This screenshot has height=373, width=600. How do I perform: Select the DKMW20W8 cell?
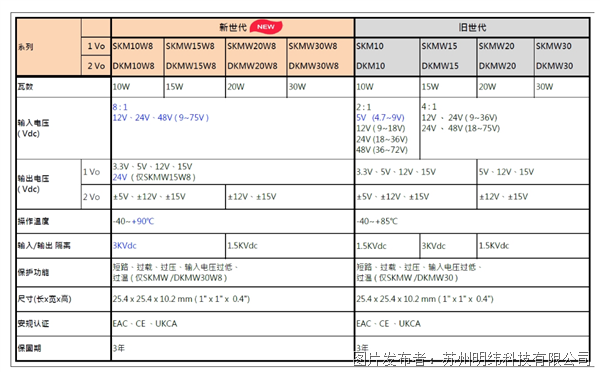tap(252, 66)
